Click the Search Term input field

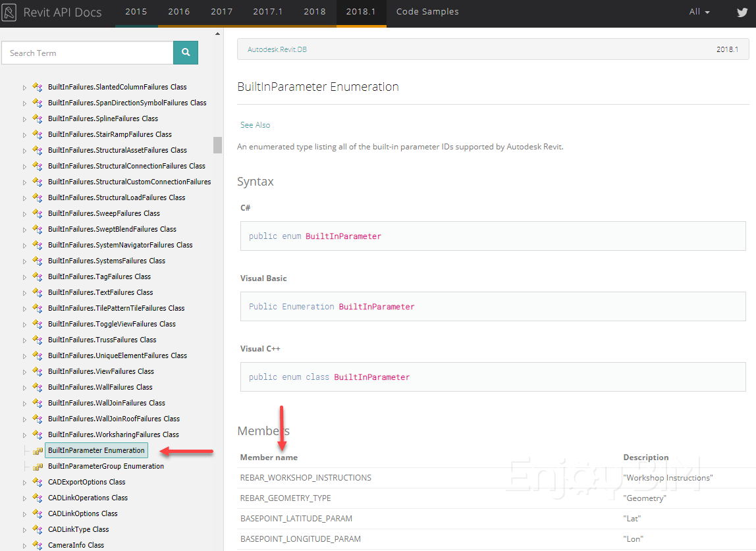coord(88,53)
